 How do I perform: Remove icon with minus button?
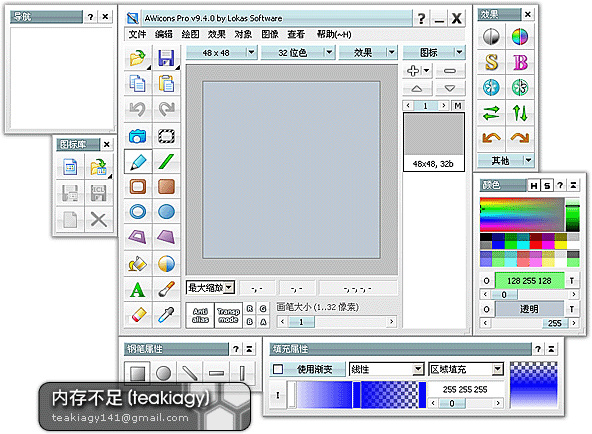tap(450, 71)
